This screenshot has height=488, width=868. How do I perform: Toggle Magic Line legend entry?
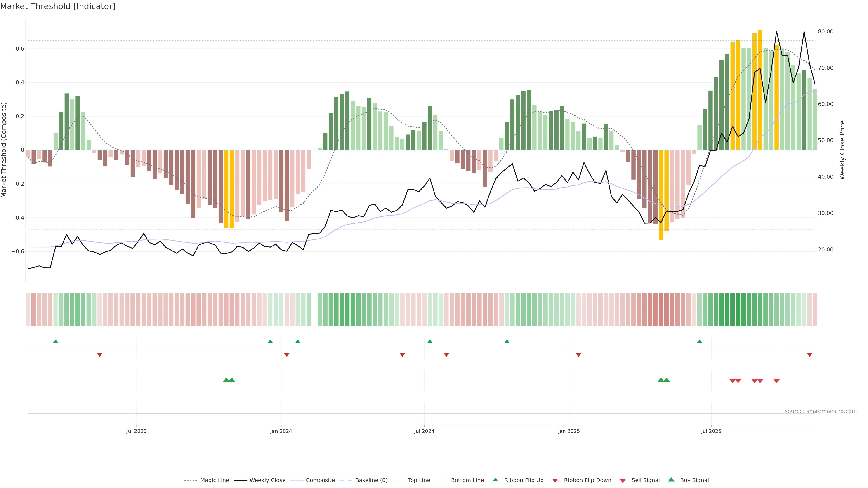tap(214, 480)
